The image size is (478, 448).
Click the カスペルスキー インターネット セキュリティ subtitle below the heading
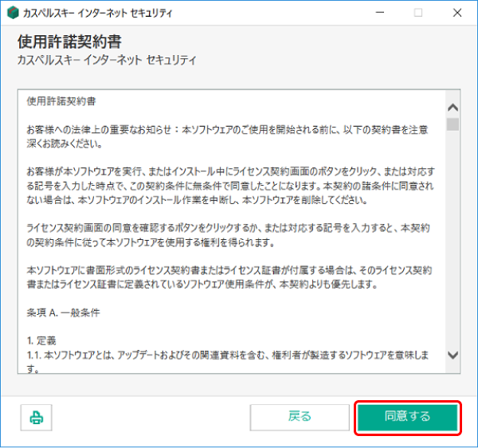pyautogui.click(x=107, y=60)
